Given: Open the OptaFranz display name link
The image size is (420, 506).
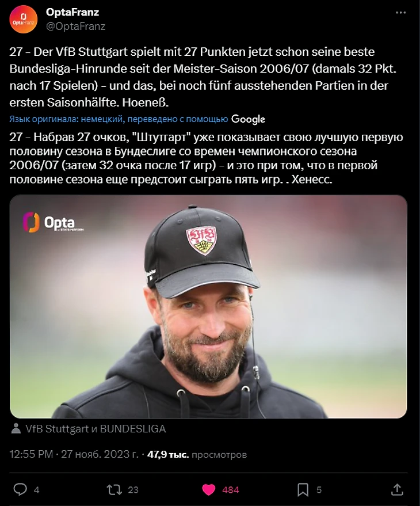Looking at the screenshot, I should (72, 12).
